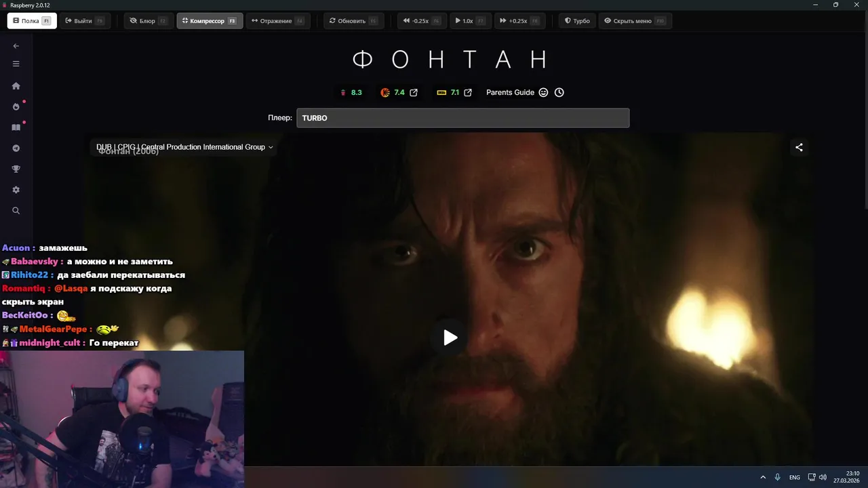This screenshot has height=488, width=868.
Task: Toggle the Отражение mirror option
Action: [277, 21]
